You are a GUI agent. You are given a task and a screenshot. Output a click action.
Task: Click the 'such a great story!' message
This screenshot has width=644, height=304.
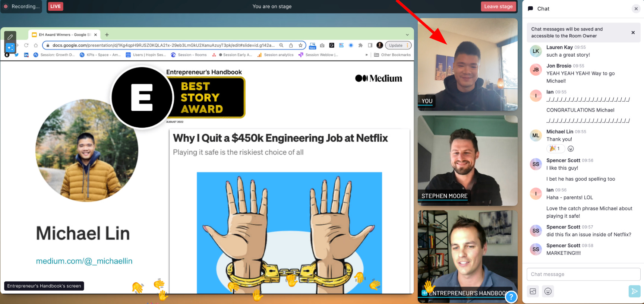coord(568,55)
